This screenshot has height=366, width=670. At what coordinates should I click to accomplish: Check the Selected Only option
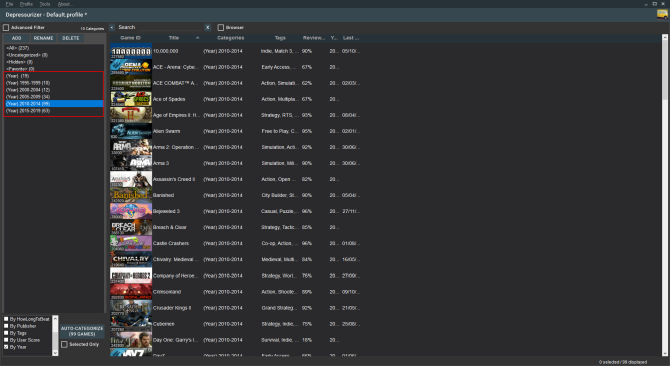[65, 344]
